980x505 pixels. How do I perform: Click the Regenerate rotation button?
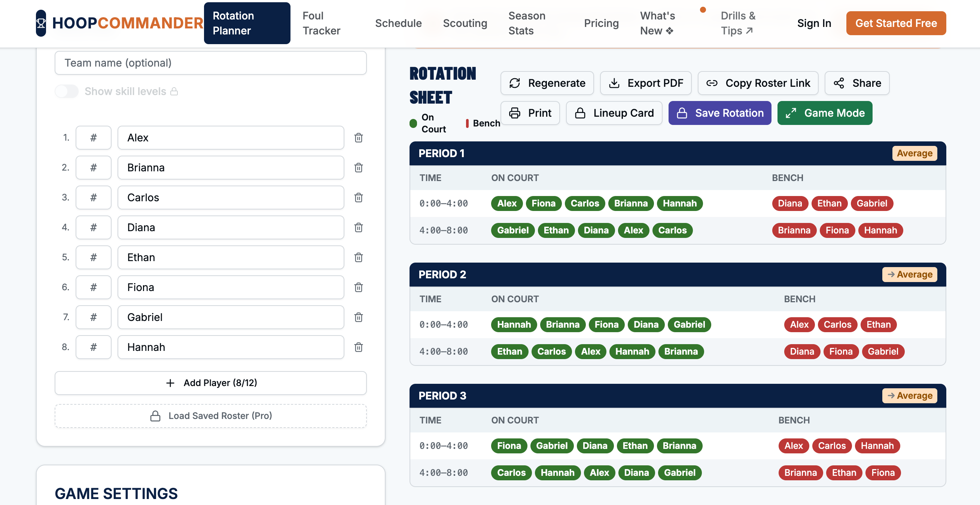point(547,83)
